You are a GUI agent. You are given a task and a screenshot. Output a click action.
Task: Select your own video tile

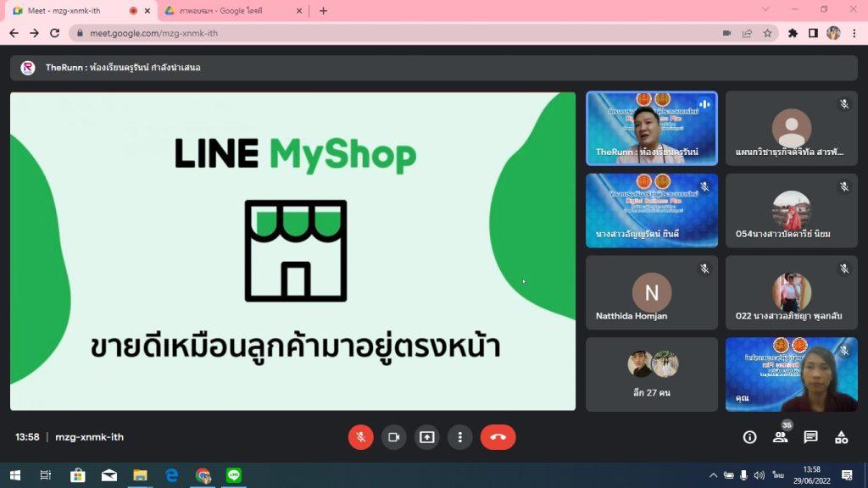point(792,374)
